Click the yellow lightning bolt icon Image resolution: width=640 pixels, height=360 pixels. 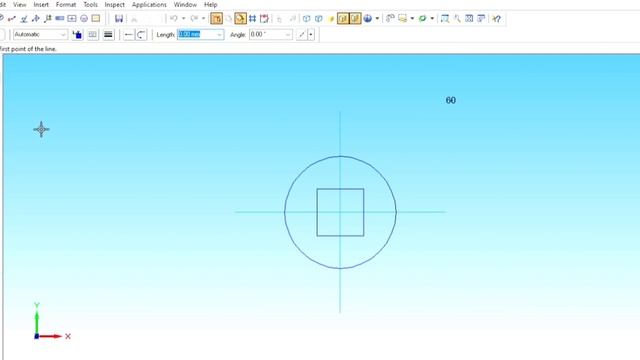331,19
